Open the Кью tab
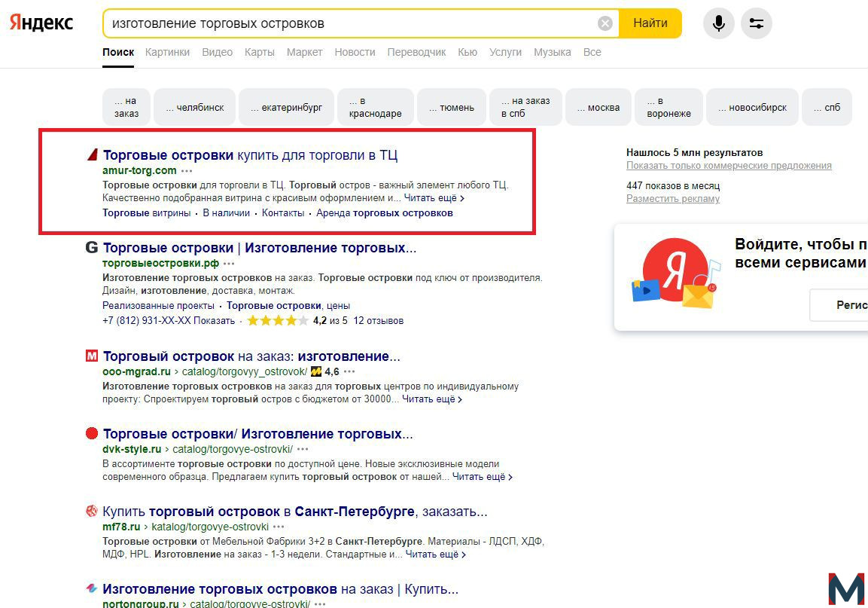 pyautogui.click(x=468, y=52)
